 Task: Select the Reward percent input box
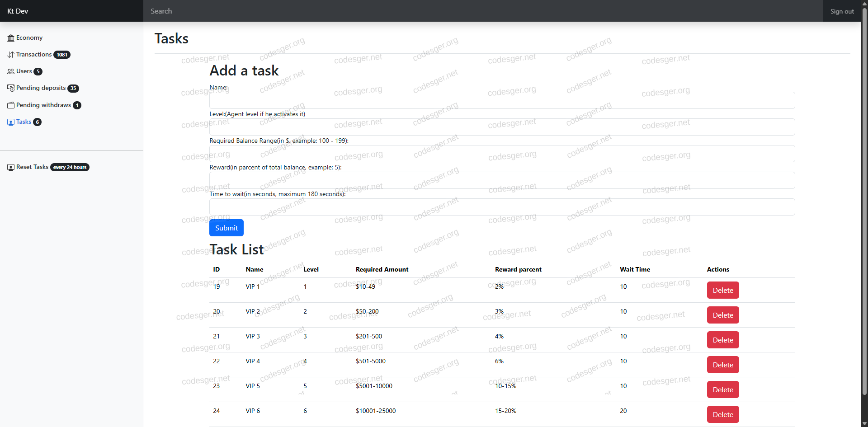click(502, 180)
